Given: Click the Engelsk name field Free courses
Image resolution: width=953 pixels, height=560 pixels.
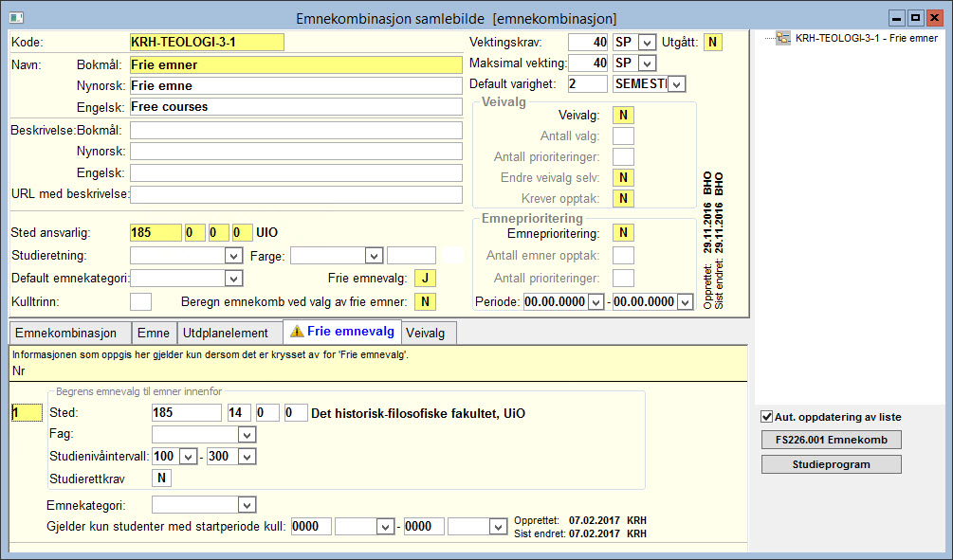Looking at the screenshot, I should 296,107.
